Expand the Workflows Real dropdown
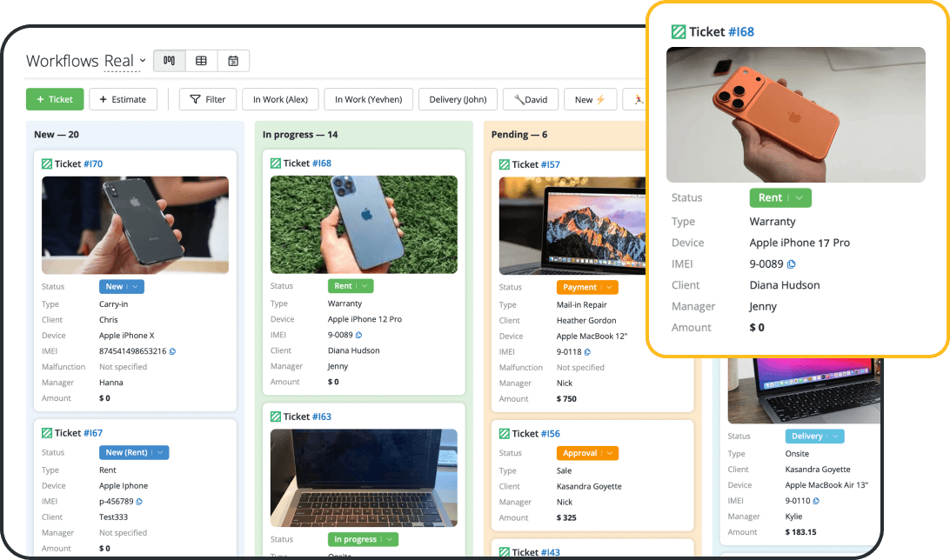The width and height of the screenshot is (950, 560). pos(142,61)
